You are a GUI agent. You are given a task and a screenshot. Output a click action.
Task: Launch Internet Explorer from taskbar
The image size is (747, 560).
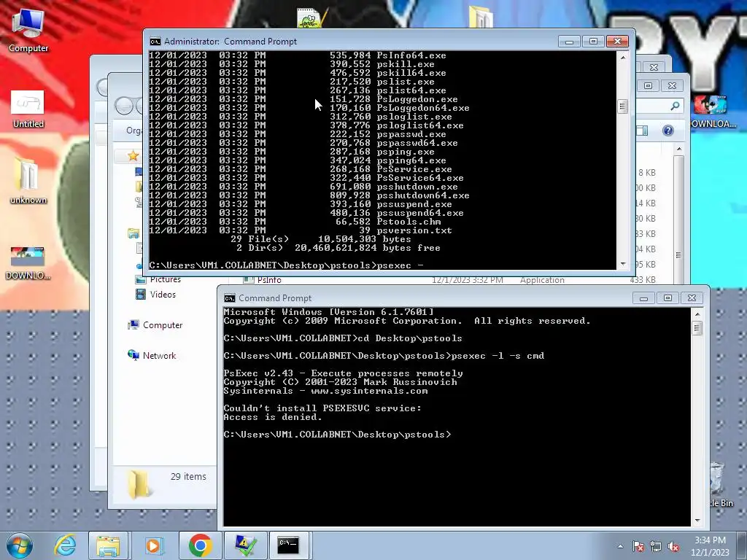65,545
